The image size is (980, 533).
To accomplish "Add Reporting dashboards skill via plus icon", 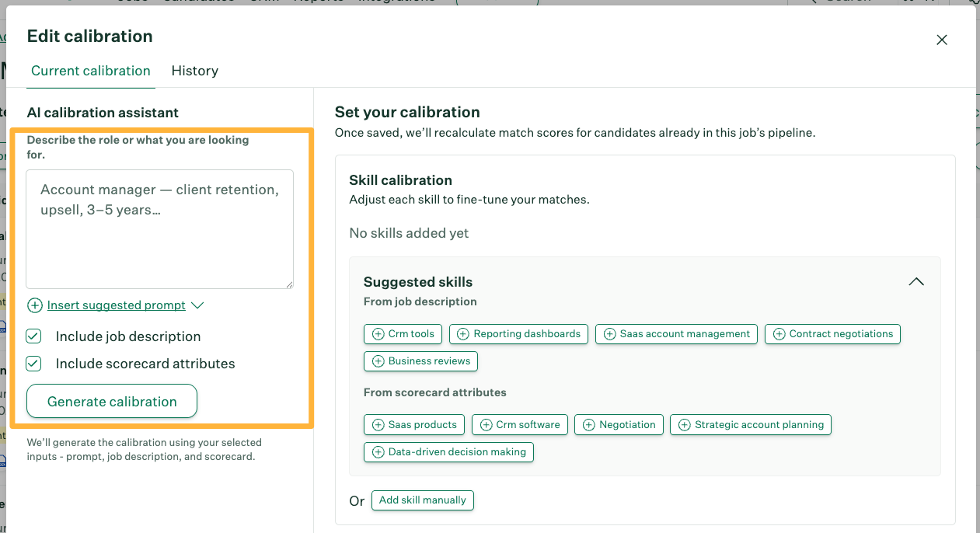I will point(463,334).
